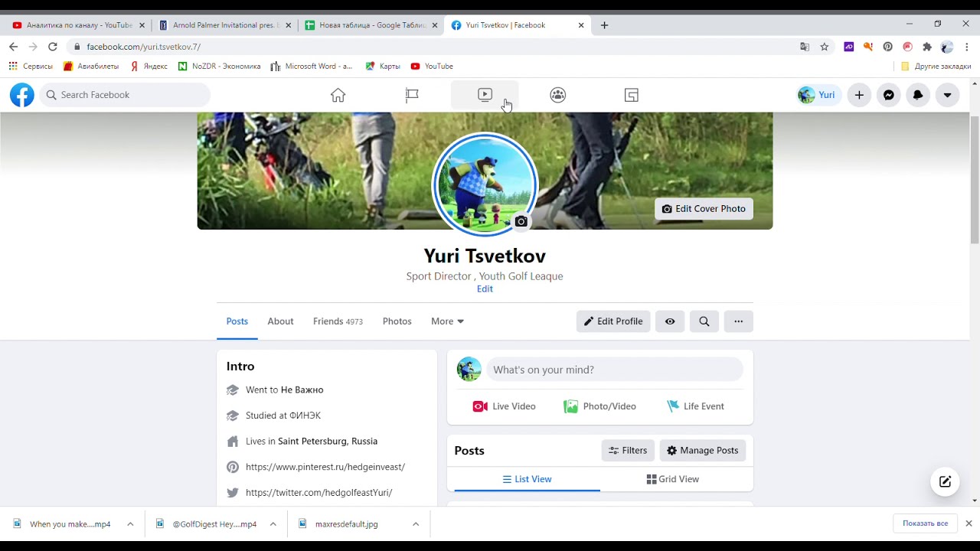Open Messenger icon

click(x=888, y=95)
